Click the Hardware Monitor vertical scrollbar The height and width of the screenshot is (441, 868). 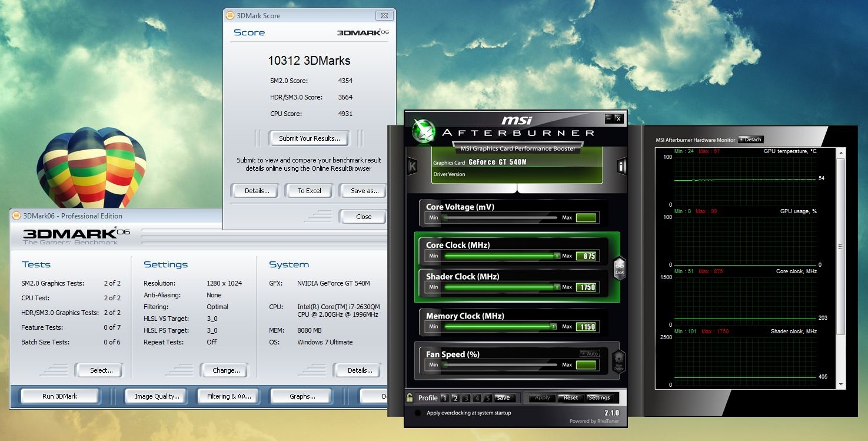pos(841,268)
